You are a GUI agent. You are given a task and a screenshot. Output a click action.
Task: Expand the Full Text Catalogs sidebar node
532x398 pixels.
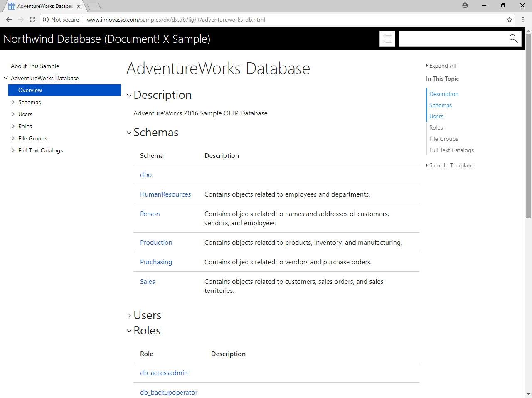pos(13,150)
